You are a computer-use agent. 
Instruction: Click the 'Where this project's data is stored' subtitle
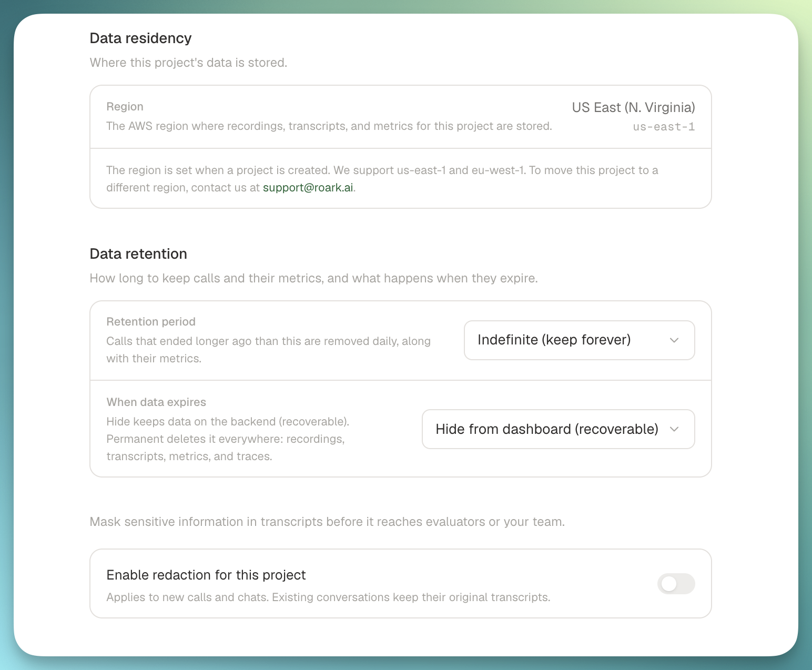(x=188, y=63)
